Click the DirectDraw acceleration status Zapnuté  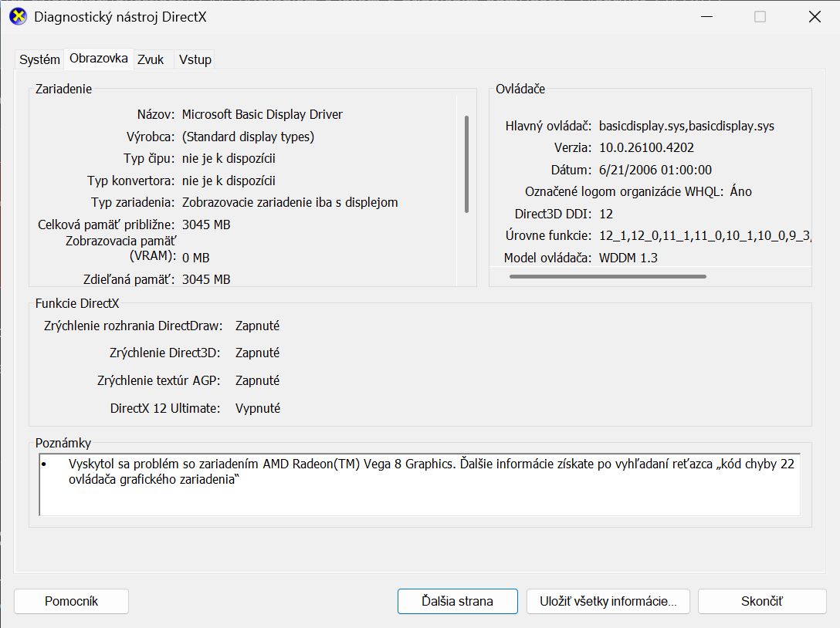pos(258,326)
